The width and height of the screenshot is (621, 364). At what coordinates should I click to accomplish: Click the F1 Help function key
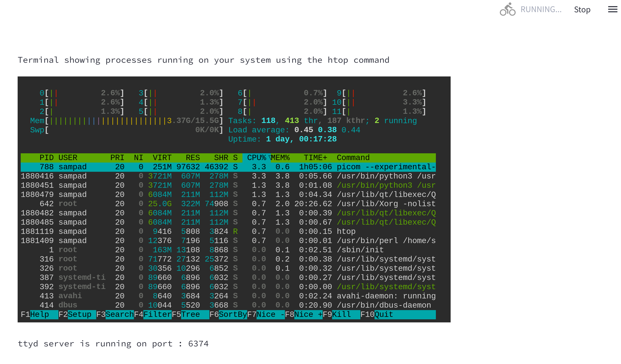[x=39, y=314]
